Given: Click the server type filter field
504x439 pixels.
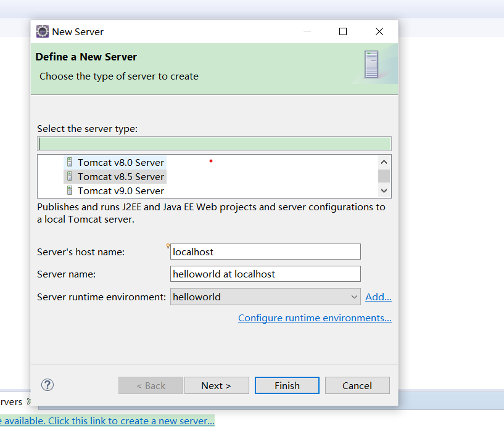Looking at the screenshot, I should click(x=214, y=143).
